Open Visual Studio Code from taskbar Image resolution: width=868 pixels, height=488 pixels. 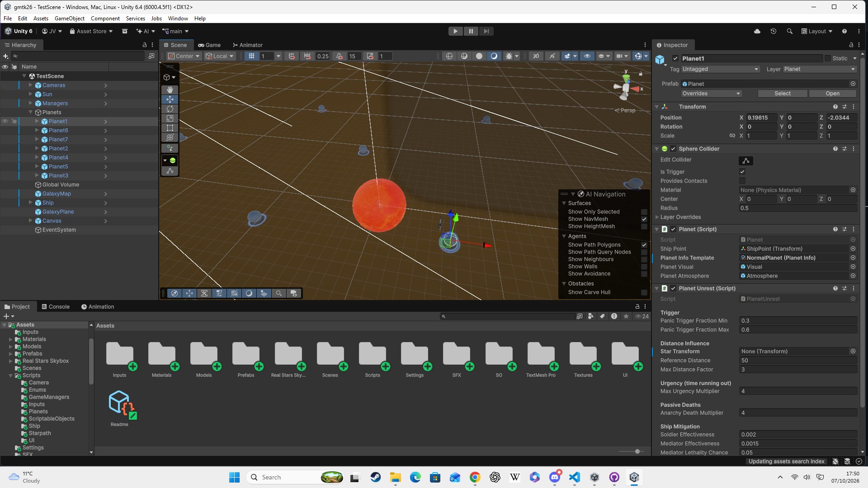[575, 477]
